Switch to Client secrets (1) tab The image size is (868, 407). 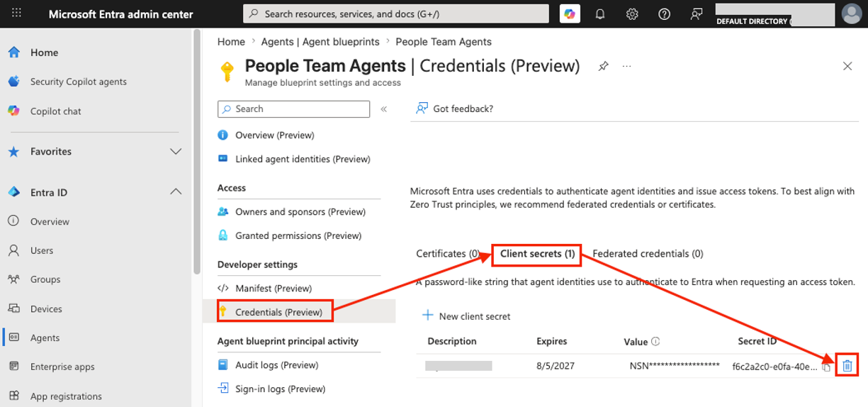click(x=537, y=254)
